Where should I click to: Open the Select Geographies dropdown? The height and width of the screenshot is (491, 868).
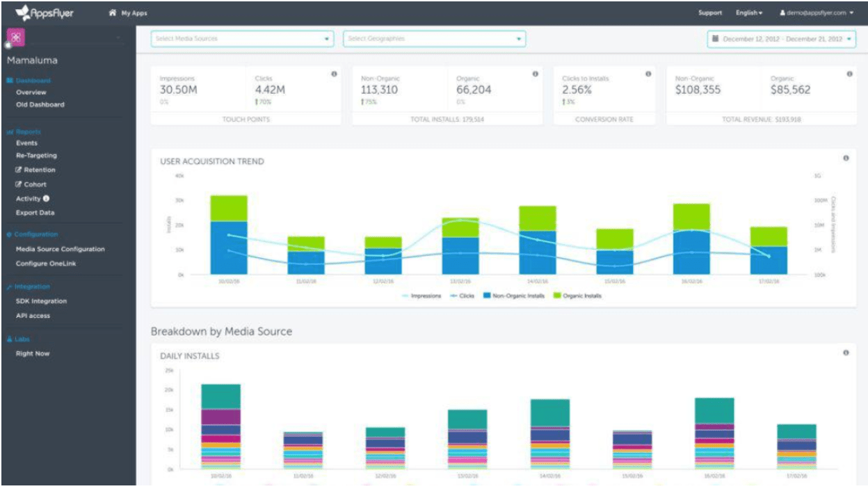coord(434,39)
